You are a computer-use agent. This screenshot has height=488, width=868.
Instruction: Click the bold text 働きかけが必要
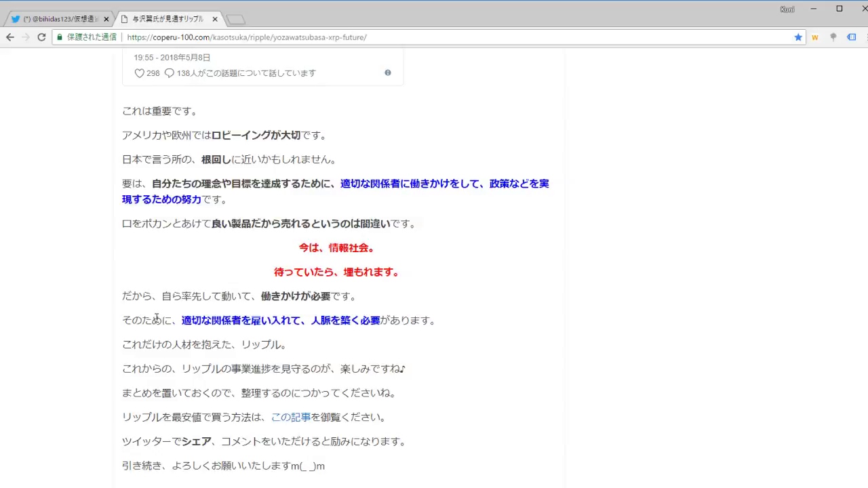click(296, 297)
